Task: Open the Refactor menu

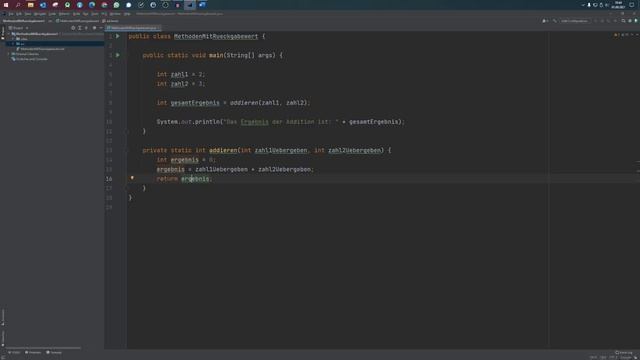Action: tap(64, 14)
